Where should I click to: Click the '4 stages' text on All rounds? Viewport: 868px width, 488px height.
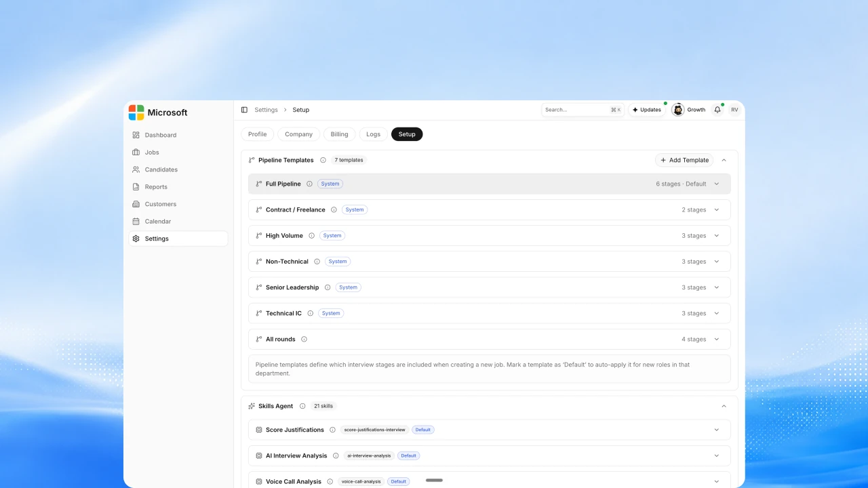click(x=694, y=340)
